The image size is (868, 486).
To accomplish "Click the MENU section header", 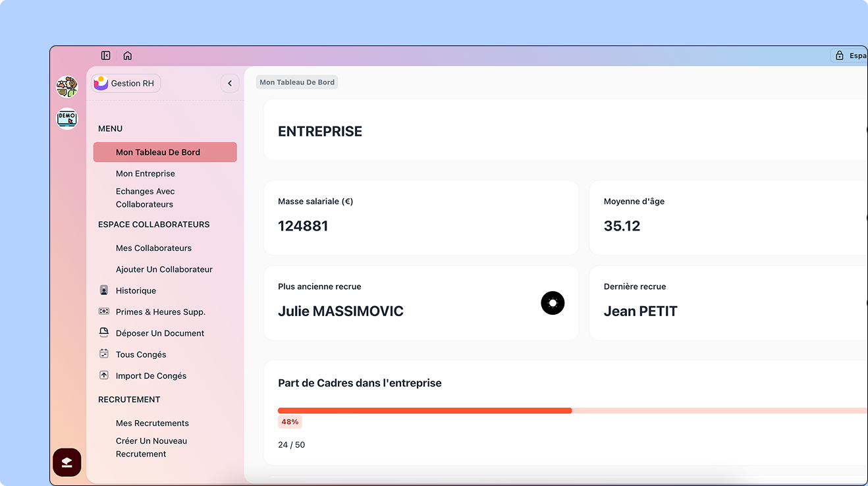I will coord(110,129).
